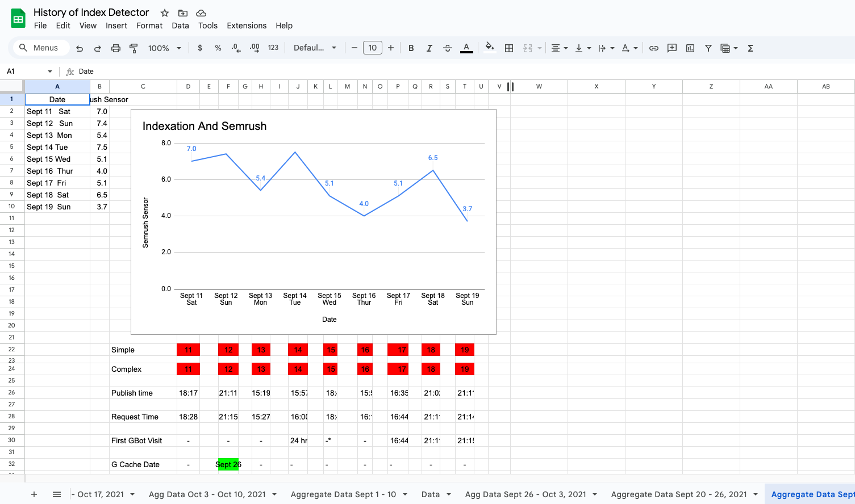Open the 123 number format menu
The height and width of the screenshot is (504, 855).
click(273, 48)
